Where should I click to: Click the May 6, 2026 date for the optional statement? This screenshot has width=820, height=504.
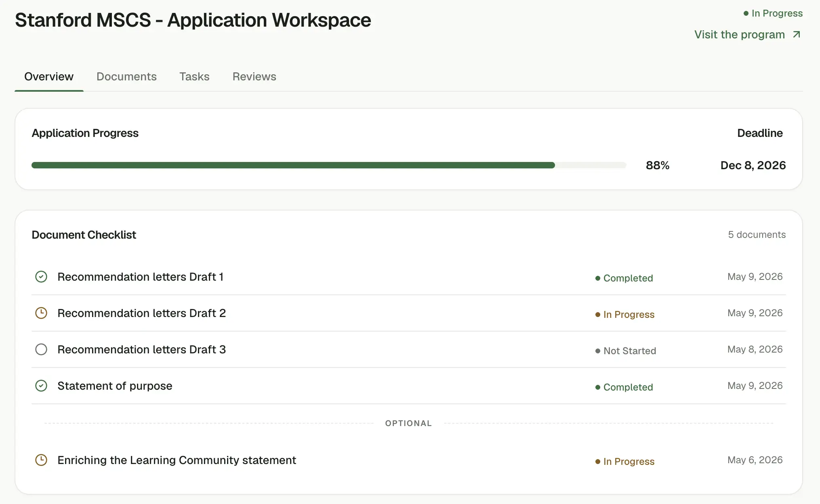pos(755,460)
